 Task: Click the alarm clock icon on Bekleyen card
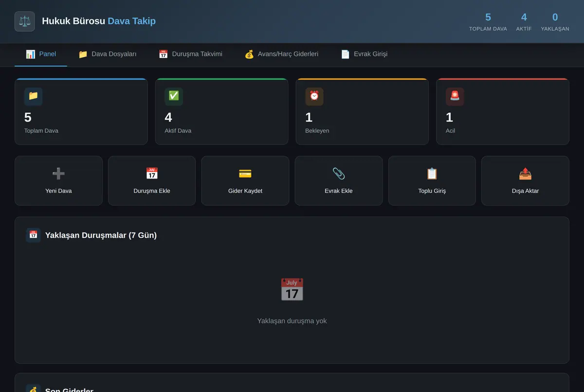tap(314, 96)
